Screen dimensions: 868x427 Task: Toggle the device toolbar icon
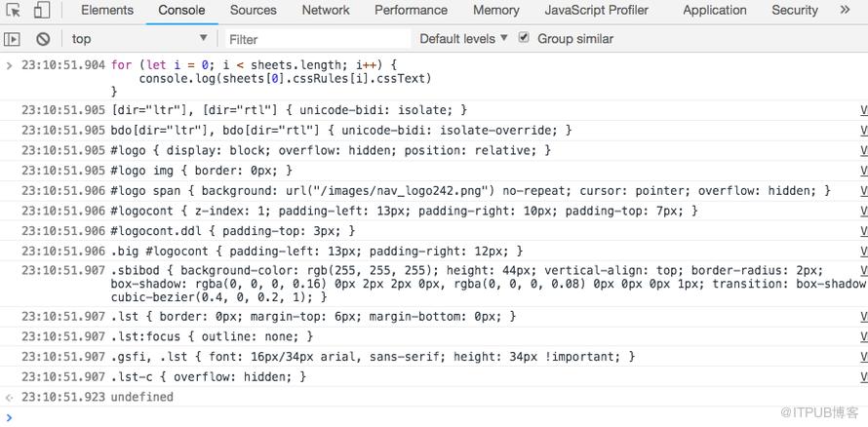[x=42, y=11]
